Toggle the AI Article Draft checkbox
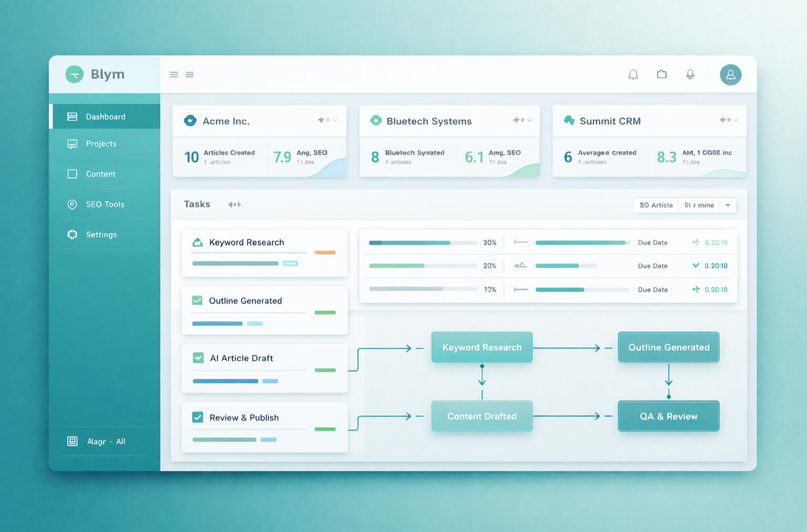 pyautogui.click(x=198, y=358)
